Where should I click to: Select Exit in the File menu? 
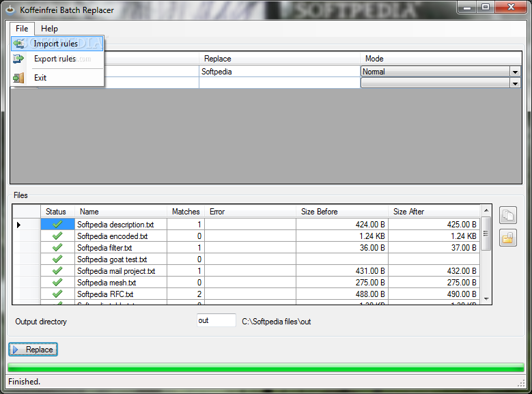pyautogui.click(x=57, y=78)
